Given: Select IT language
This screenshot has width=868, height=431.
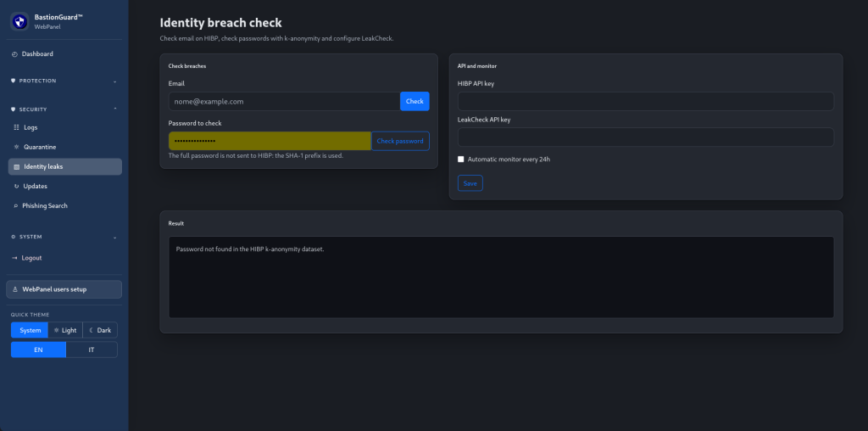Looking at the screenshot, I should 92,350.
